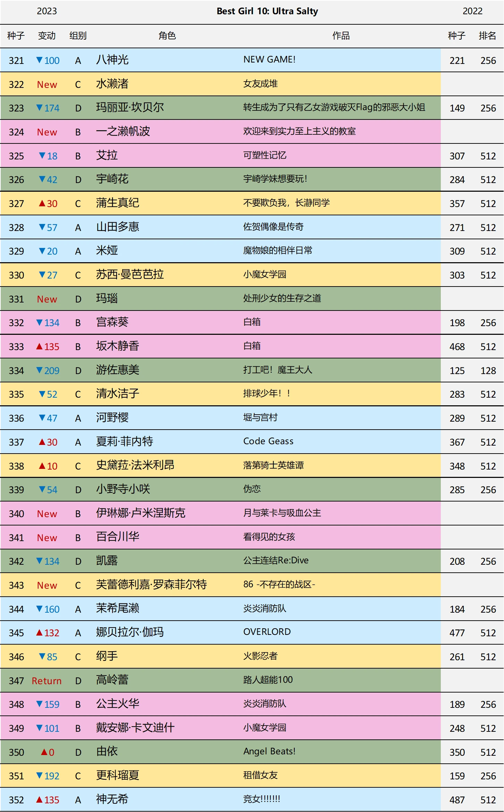
Task: Select character '宫森葵'
Action: pyautogui.click(x=112, y=322)
